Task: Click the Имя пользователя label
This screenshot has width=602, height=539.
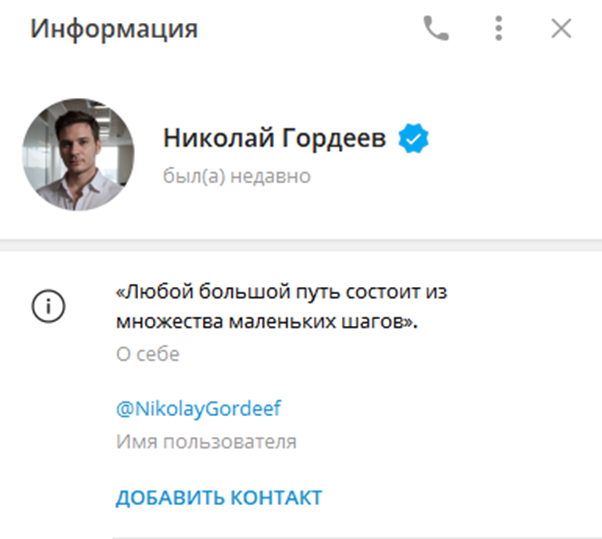Action: 206,441
